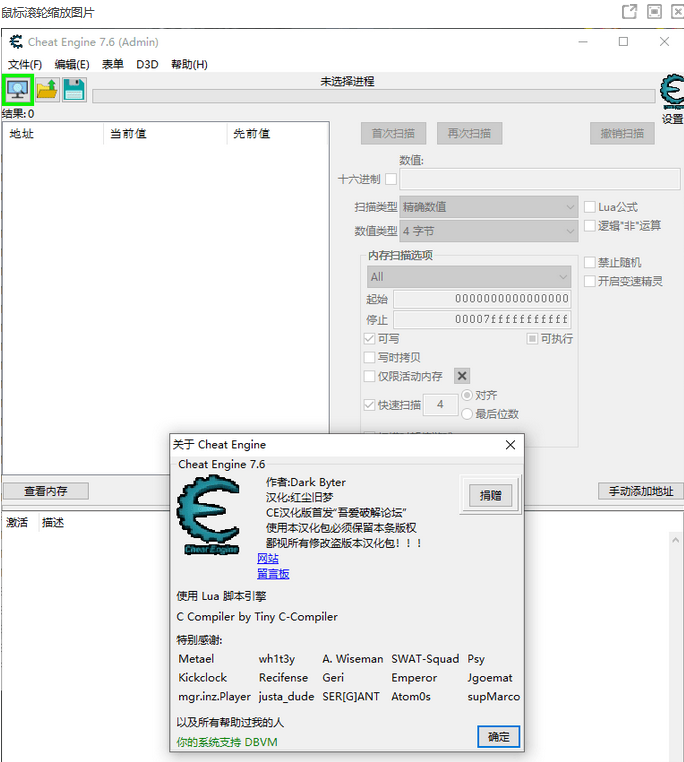
Task: Open the 表单 menu
Action: [x=113, y=64]
